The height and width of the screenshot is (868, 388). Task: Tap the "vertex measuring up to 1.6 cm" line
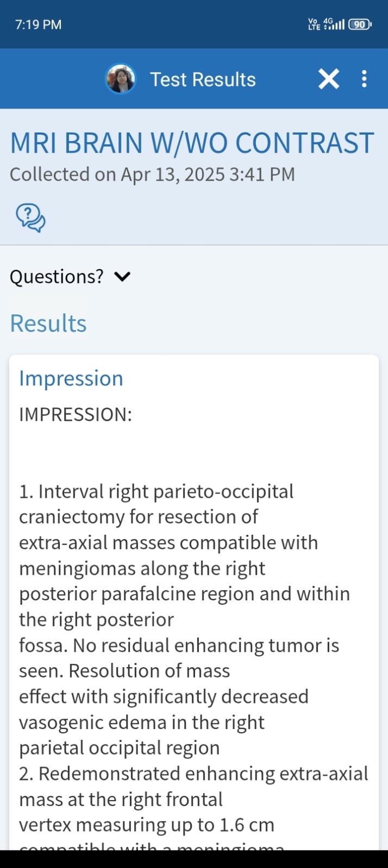coord(147,825)
